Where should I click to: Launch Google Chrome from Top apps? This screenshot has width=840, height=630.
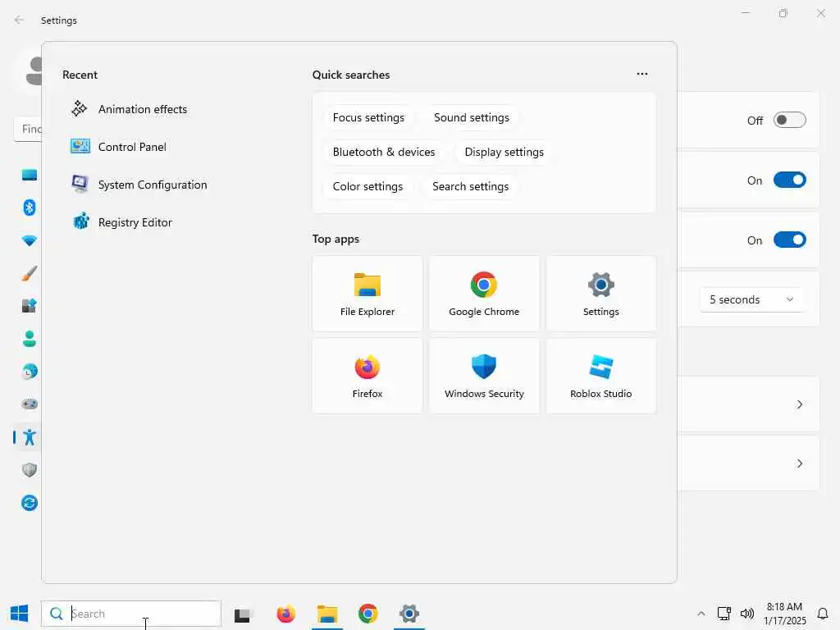484,294
